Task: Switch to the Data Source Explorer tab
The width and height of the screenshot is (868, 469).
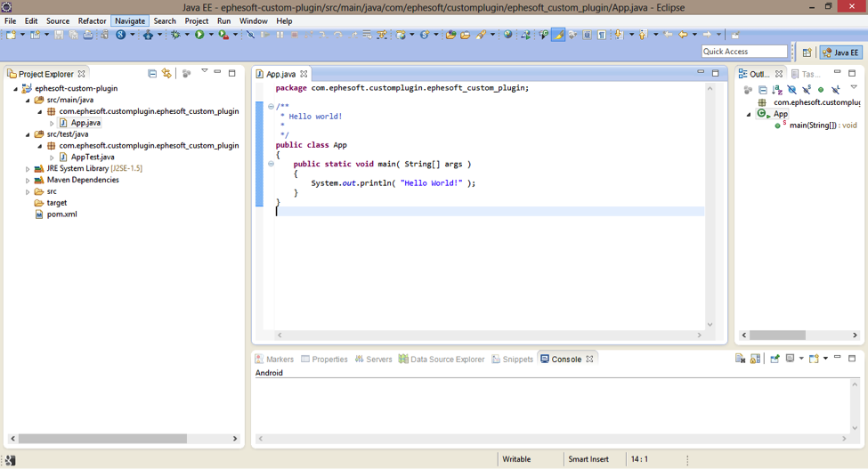Action: pyautogui.click(x=442, y=359)
